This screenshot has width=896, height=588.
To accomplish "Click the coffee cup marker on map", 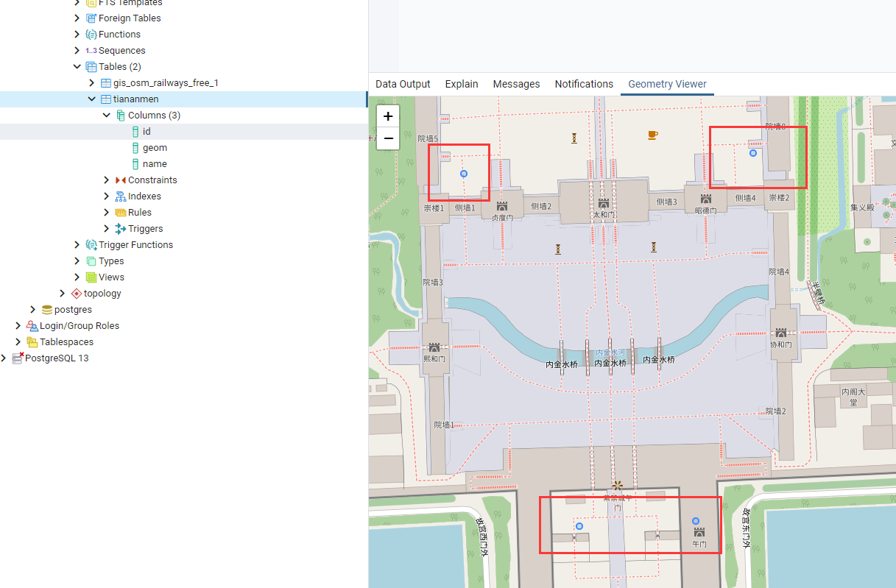I will (652, 135).
